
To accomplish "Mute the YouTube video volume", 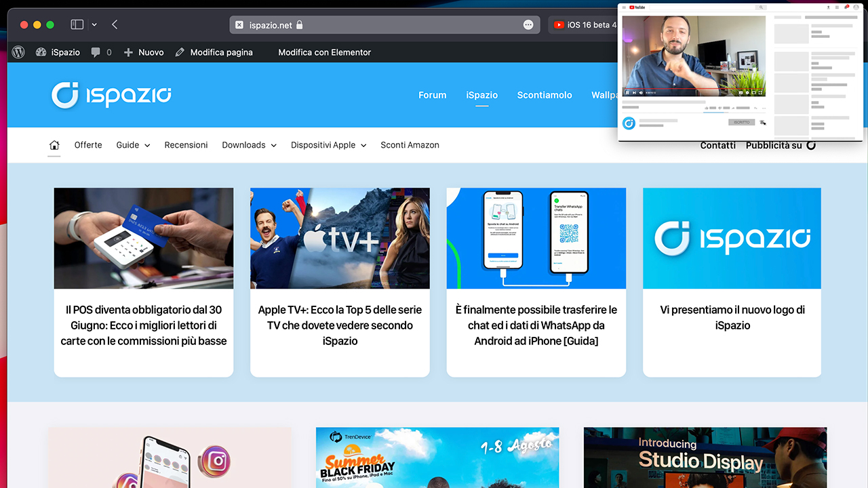I will (x=641, y=92).
